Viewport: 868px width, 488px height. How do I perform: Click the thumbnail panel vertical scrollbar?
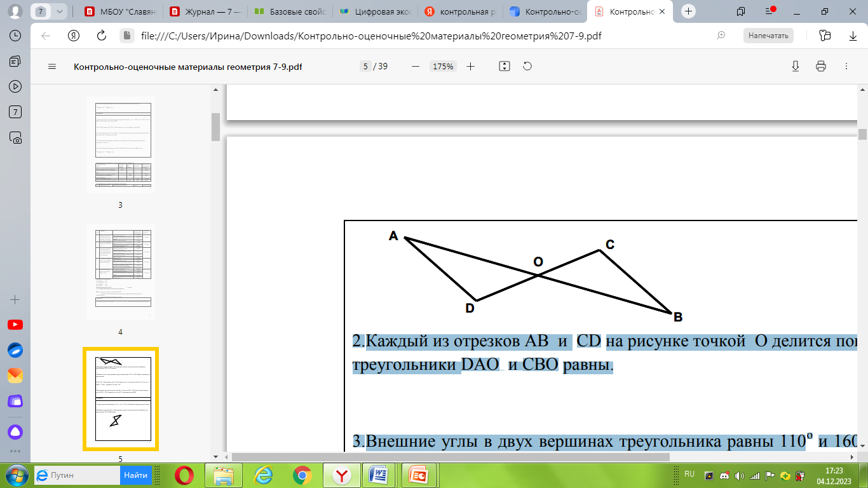(x=215, y=127)
